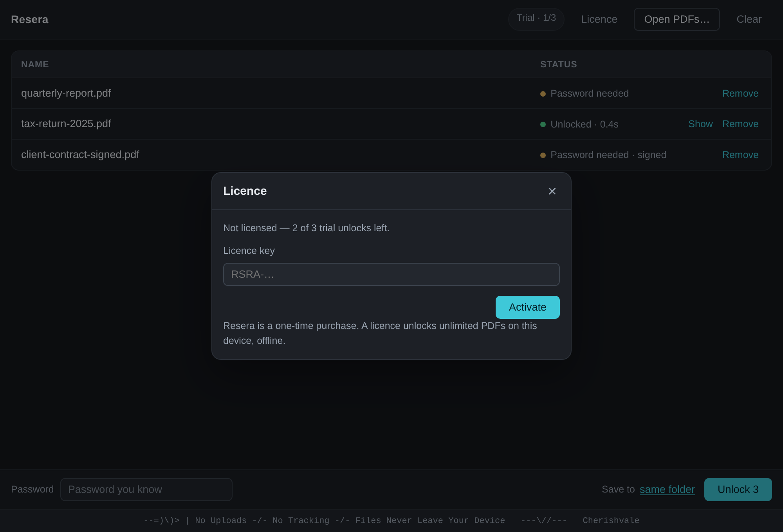The image size is (783, 532).
Task: Remove client-contract-signed.pdf from the list
Action: coord(740,155)
